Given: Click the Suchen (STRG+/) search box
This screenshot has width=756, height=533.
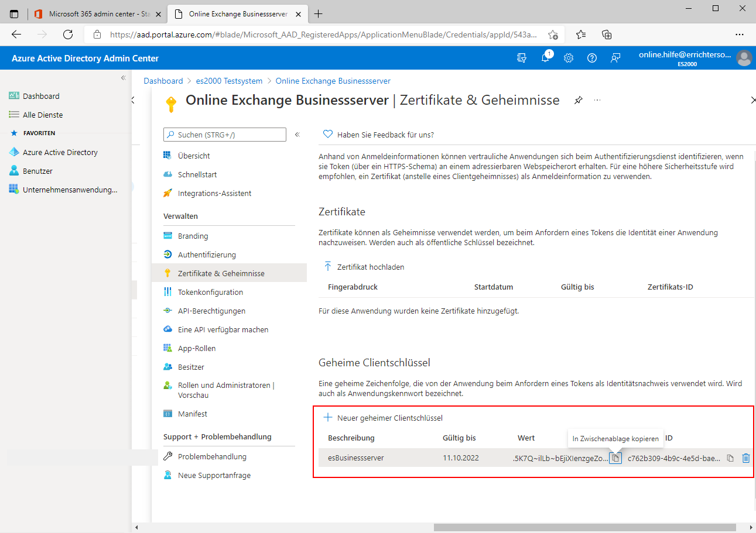Looking at the screenshot, I should point(225,135).
